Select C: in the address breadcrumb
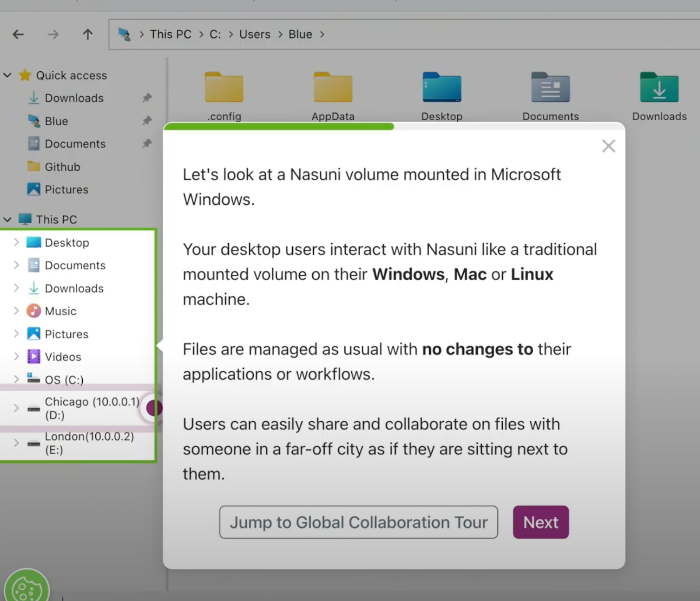This screenshot has height=601, width=700. [215, 34]
